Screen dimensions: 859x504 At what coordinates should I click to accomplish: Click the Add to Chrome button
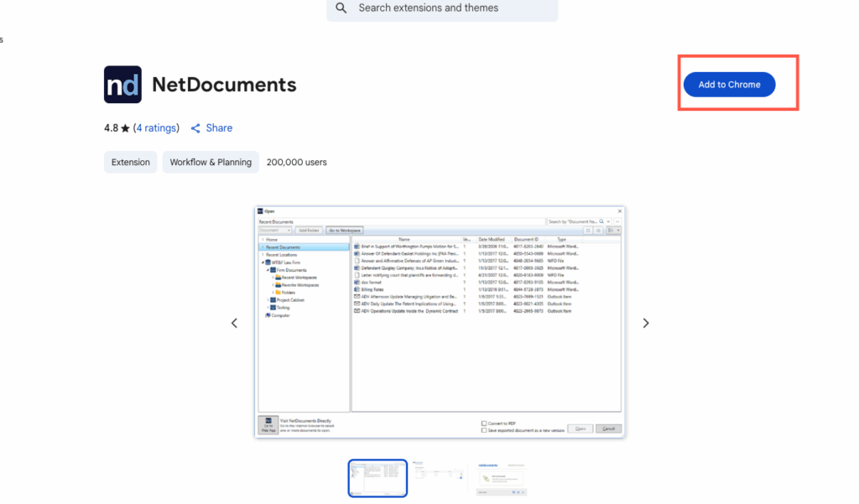click(729, 84)
